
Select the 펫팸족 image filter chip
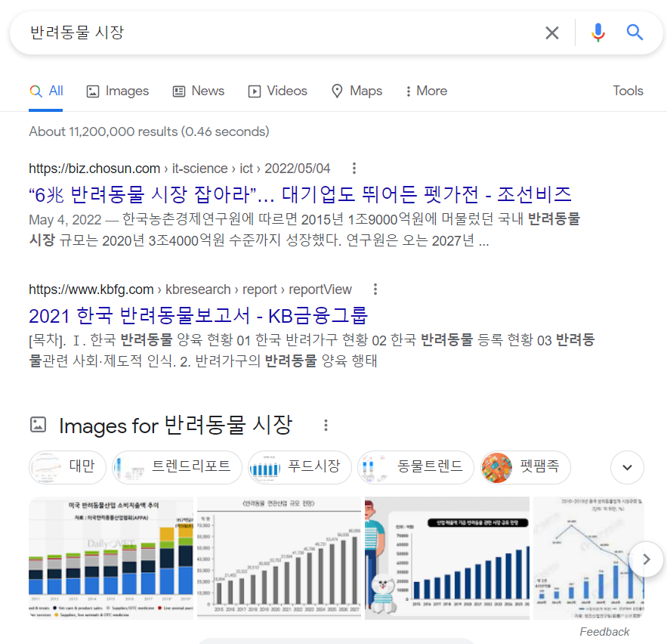click(x=525, y=467)
